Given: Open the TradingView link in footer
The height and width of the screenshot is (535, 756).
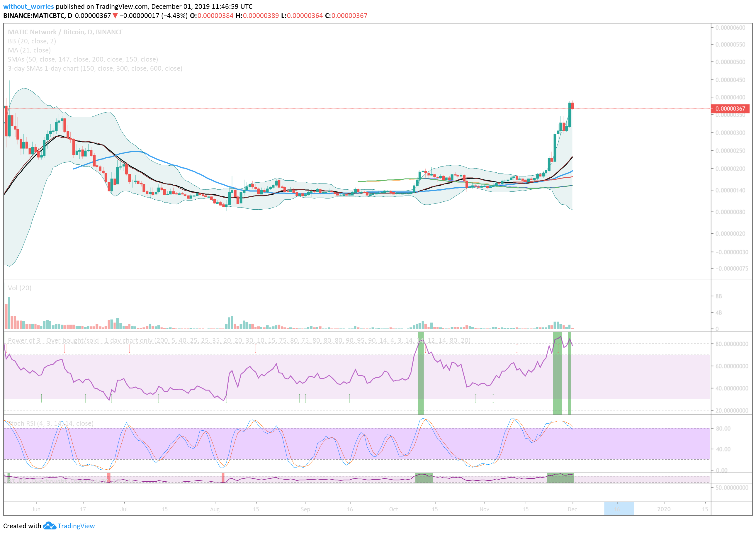Looking at the screenshot, I should coord(76,526).
